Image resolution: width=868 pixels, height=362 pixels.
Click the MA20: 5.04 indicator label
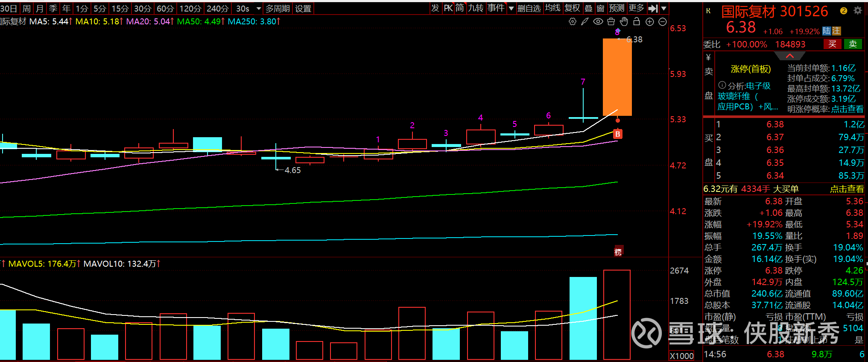point(150,21)
